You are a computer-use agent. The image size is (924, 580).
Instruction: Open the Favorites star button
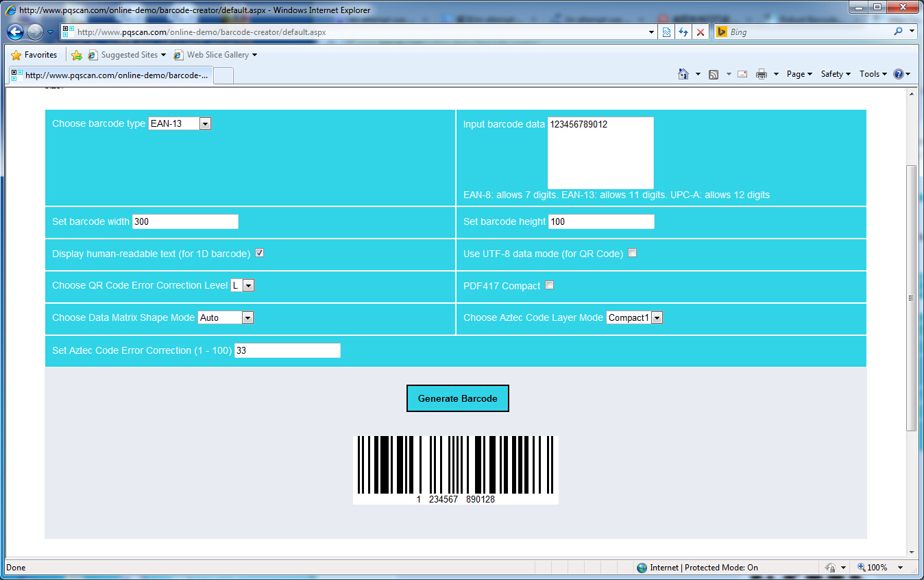point(34,55)
